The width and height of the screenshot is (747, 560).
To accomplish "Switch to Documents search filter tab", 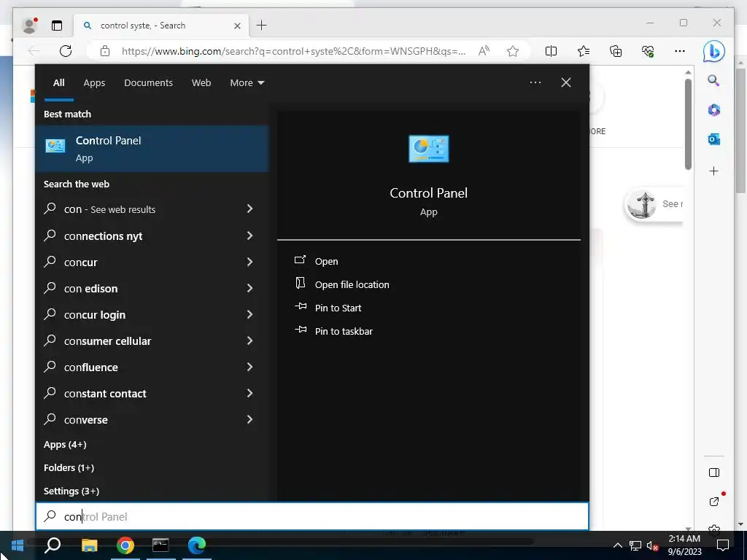I will 149,83.
